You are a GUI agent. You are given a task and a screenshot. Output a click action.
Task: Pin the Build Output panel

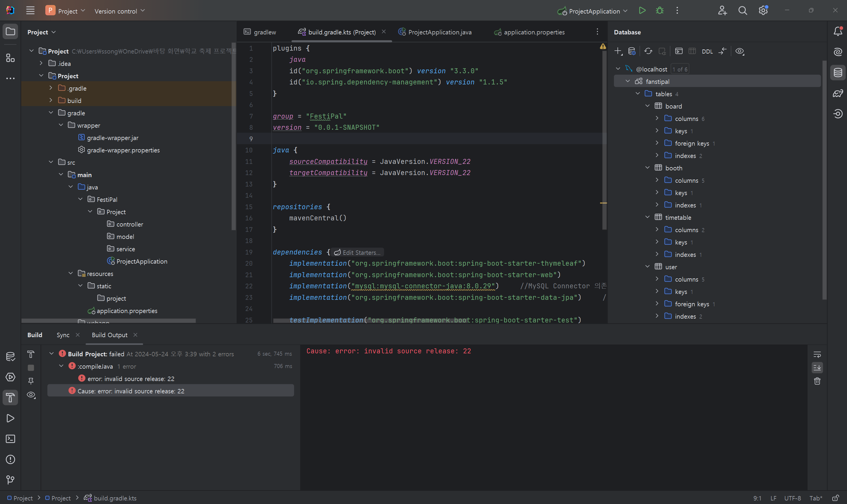point(31,381)
